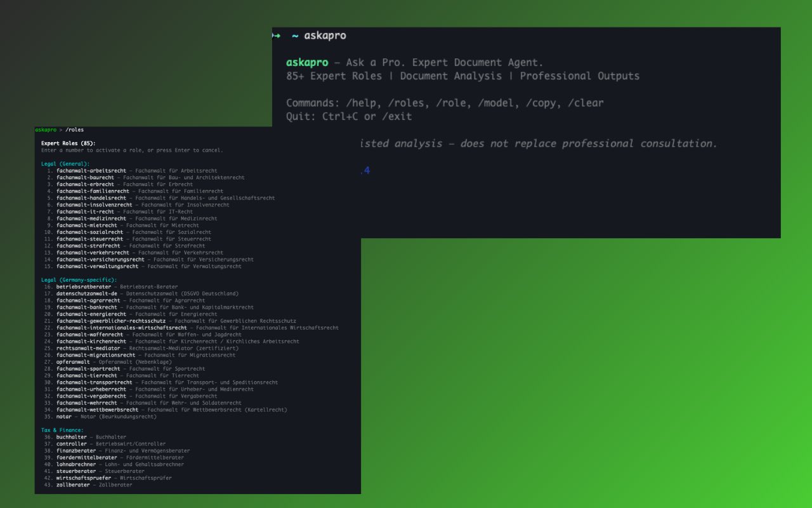The height and width of the screenshot is (508, 812).
Task: Select the fachanwalt-mietrecht role entry
Action: 122,225
